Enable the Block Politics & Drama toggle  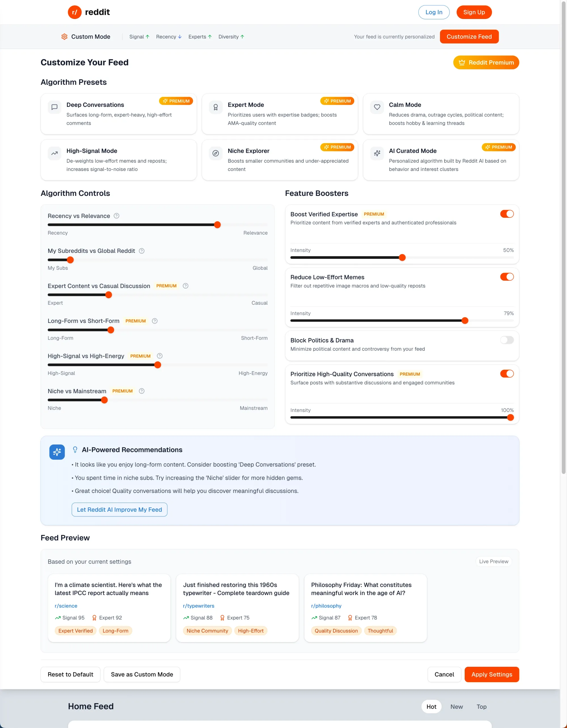(507, 340)
